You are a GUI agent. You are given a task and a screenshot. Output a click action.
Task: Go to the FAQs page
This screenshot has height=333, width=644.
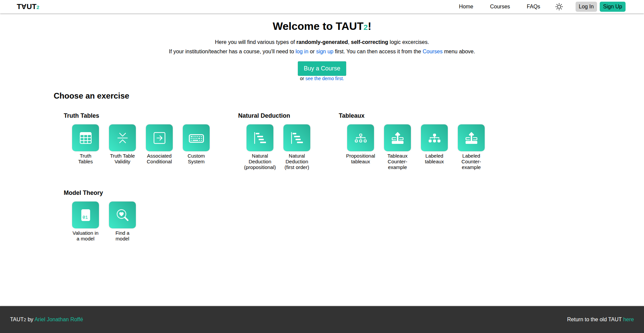(x=533, y=6)
